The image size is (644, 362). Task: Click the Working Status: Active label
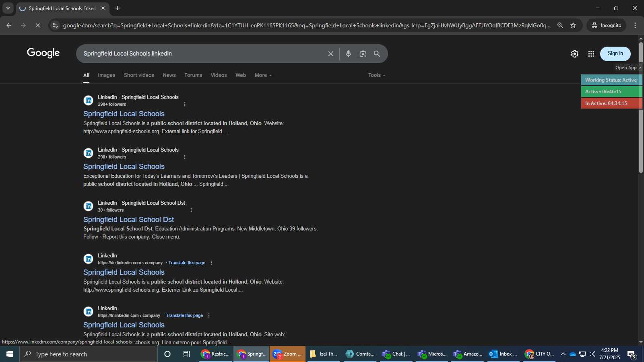point(611,80)
